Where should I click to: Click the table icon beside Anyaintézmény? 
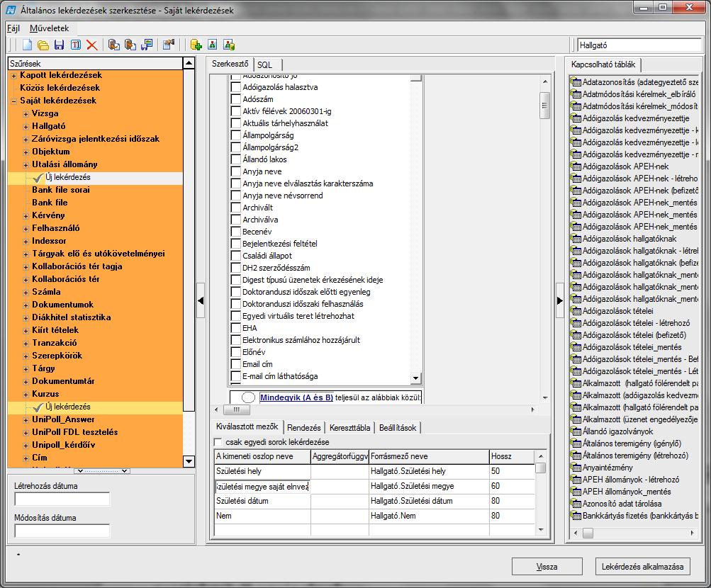[576, 468]
